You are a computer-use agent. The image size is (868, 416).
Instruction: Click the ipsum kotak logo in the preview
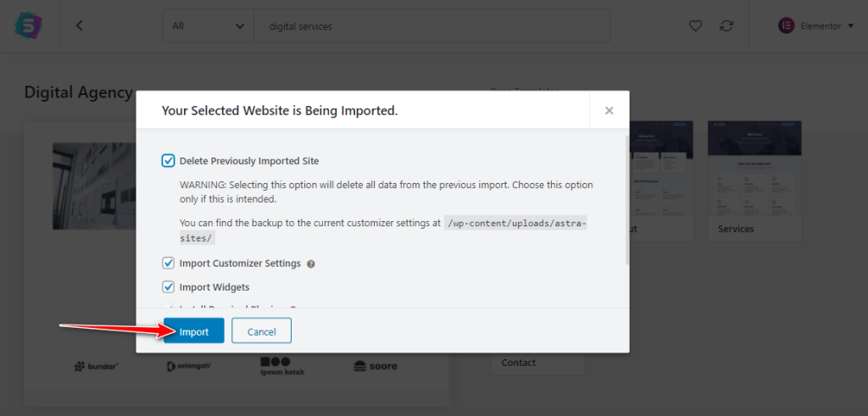click(282, 366)
